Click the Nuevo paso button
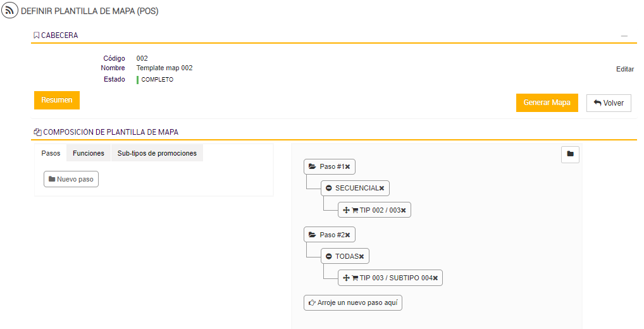 [71, 179]
